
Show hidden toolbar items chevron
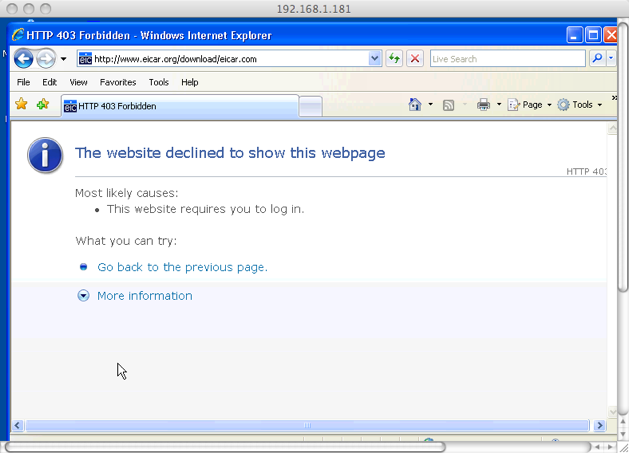pyautogui.click(x=614, y=98)
